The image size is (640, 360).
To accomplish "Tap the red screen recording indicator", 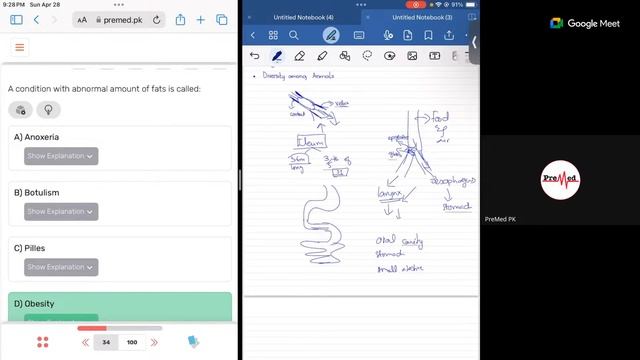I will [x=416, y=5].
